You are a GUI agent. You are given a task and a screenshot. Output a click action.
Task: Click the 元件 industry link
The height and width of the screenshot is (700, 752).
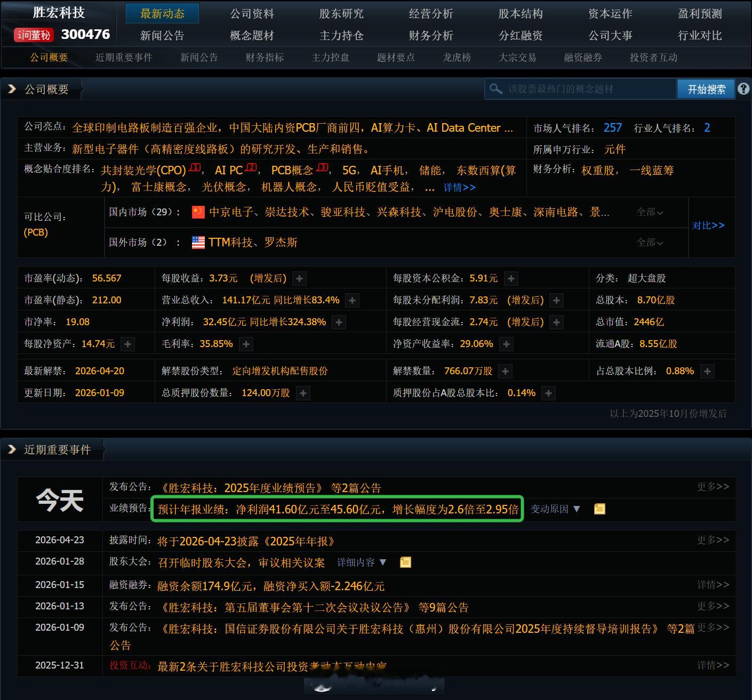point(615,149)
